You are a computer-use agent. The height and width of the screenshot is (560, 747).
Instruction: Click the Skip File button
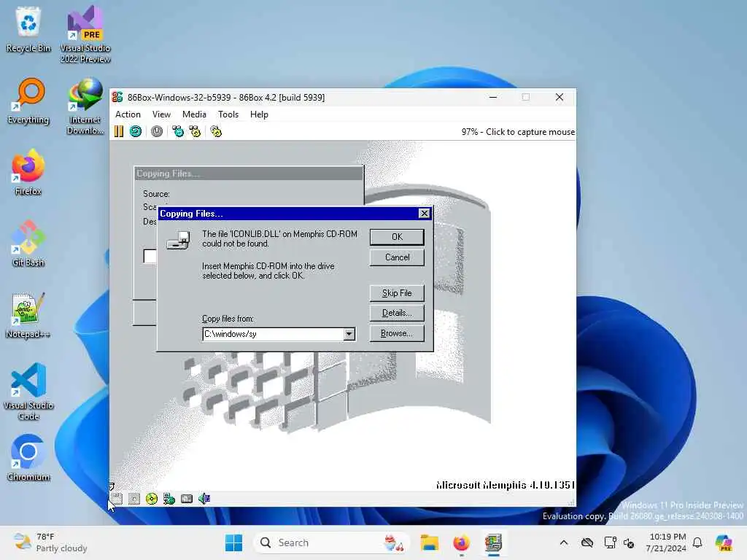coord(397,293)
